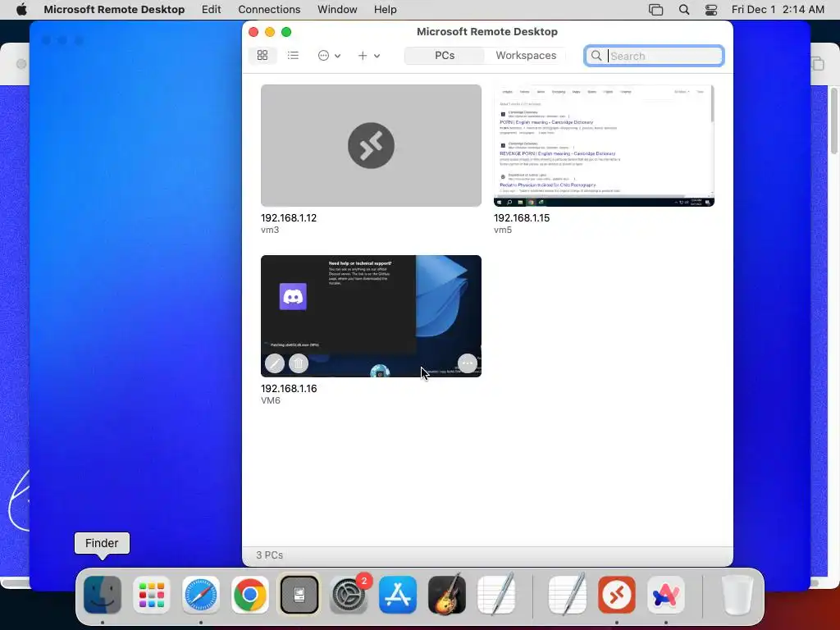The width and height of the screenshot is (840, 630).
Task: Open Google Chrome from the Dock
Action: coord(250,595)
